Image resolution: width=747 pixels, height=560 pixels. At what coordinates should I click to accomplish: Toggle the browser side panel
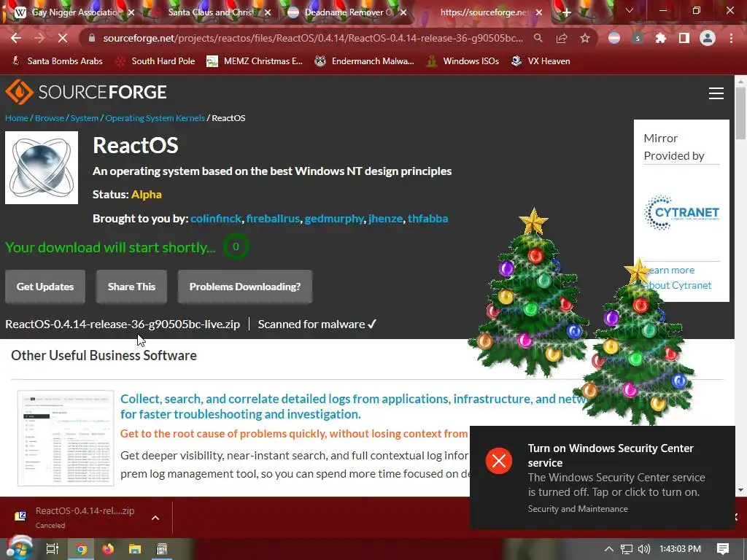coord(684,38)
